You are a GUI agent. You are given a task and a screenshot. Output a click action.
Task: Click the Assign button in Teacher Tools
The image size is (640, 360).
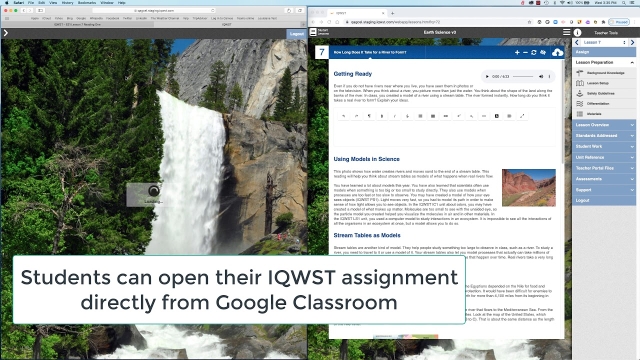click(604, 52)
